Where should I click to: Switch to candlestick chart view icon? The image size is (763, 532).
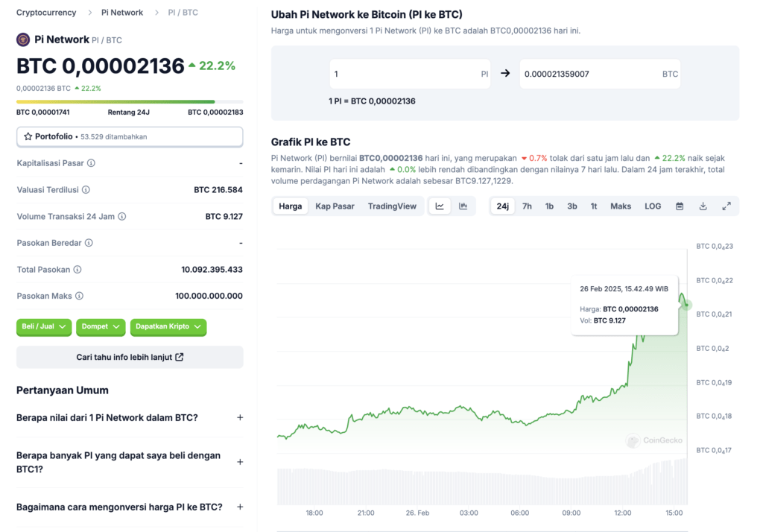click(463, 206)
